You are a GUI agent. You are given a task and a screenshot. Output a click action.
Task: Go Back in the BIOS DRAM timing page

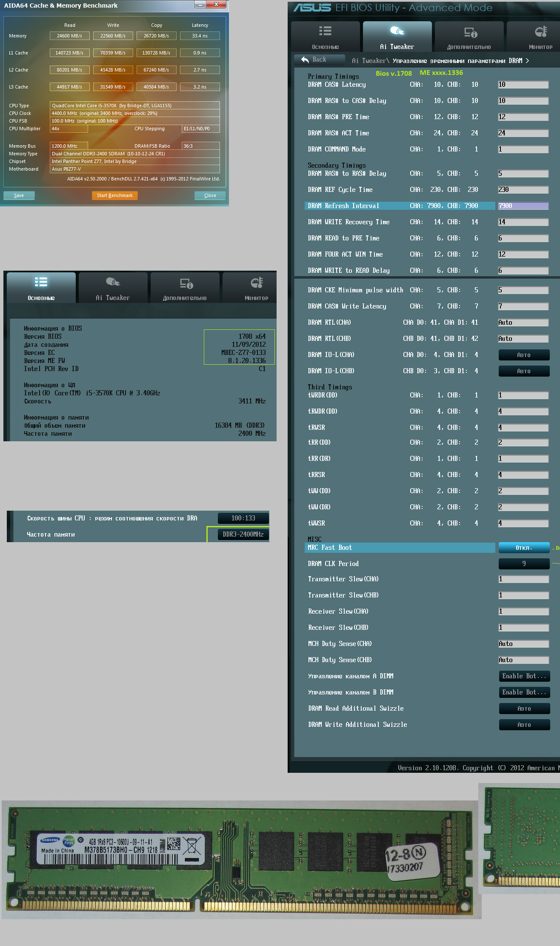click(319, 60)
